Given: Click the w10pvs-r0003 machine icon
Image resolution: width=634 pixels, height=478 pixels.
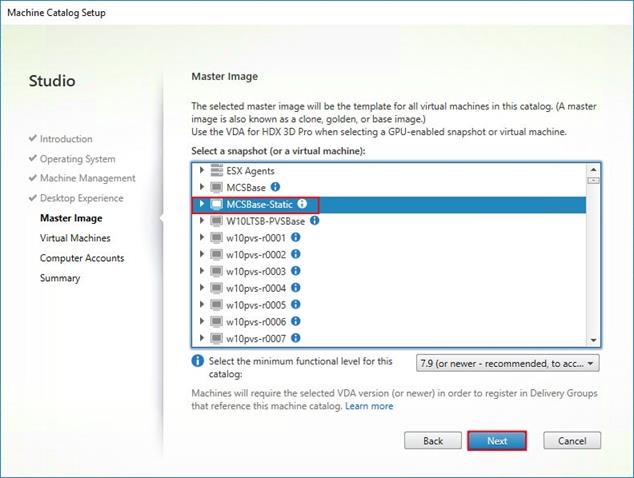Looking at the screenshot, I should click(217, 271).
